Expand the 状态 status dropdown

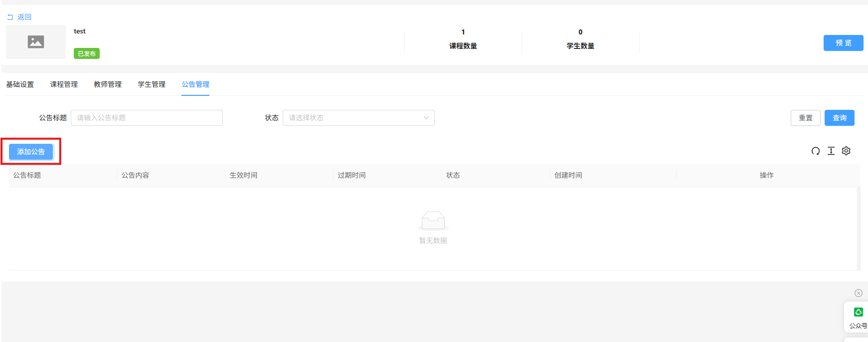click(x=358, y=118)
